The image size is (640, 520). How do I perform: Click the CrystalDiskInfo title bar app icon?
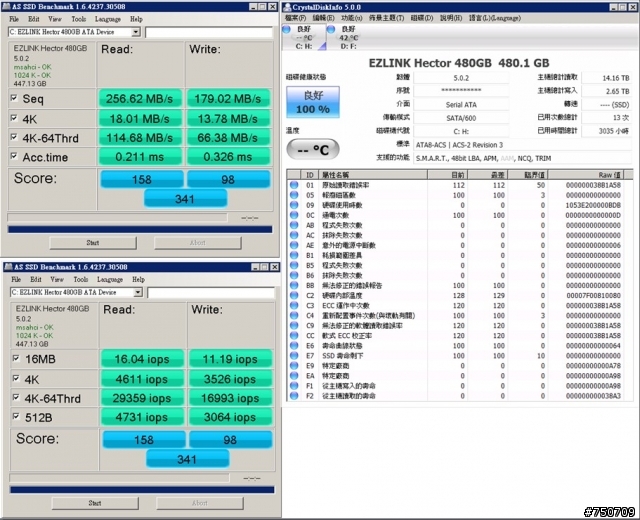pyautogui.click(x=287, y=7)
